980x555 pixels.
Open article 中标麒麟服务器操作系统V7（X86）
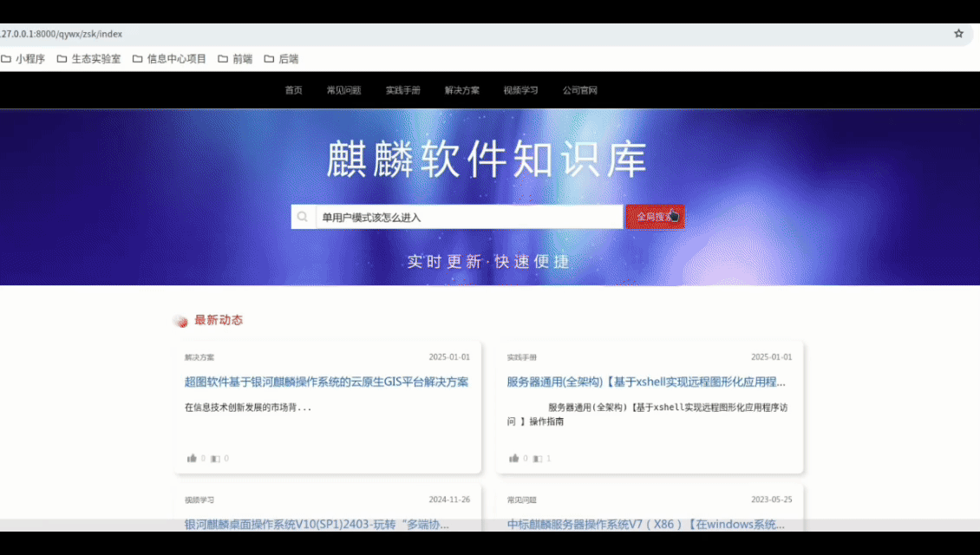point(645,525)
